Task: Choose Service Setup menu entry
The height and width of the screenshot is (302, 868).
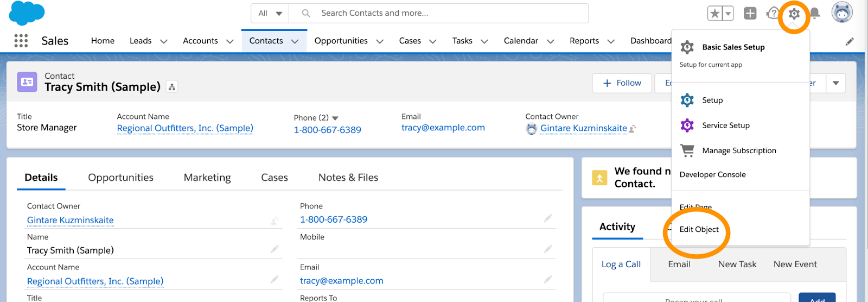Action: point(726,125)
